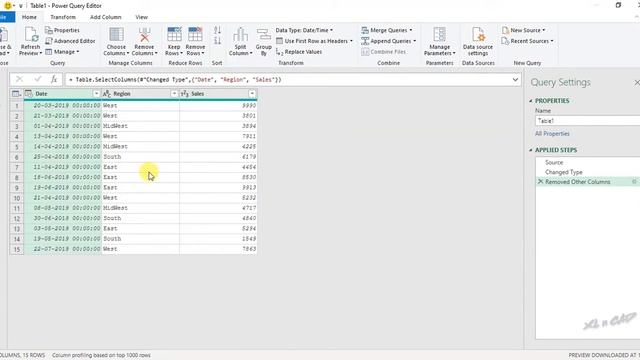Click the Manage query button
The width and height of the screenshot is (640, 360).
pyautogui.click(x=62, y=52)
